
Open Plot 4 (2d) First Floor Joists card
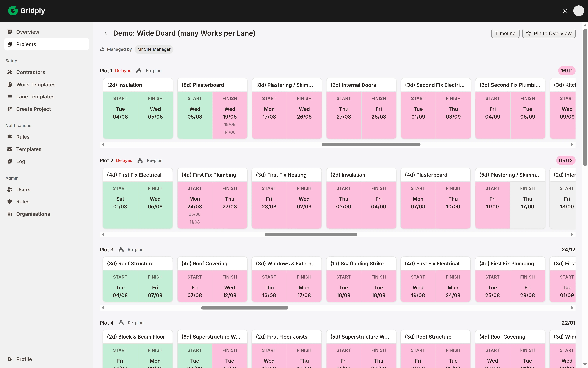click(x=287, y=349)
